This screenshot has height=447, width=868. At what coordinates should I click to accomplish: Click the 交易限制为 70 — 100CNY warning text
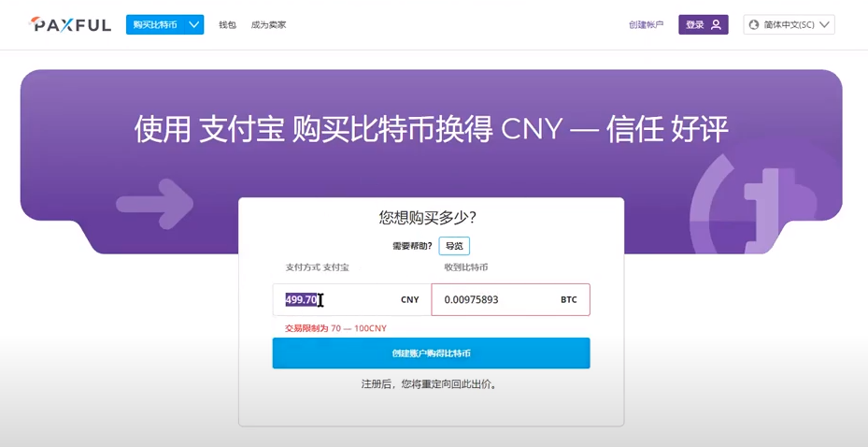point(335,328)
